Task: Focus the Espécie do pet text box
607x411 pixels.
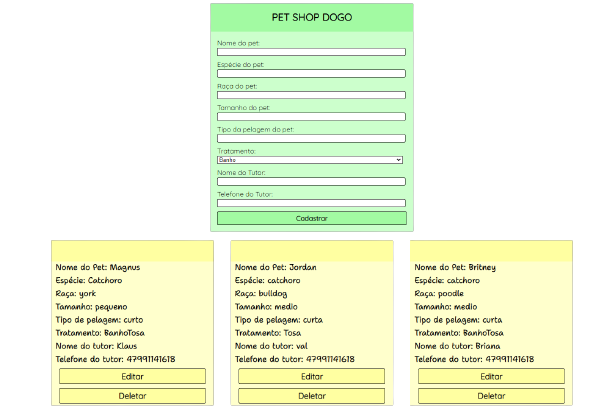Action: click(x=311, y=73)
